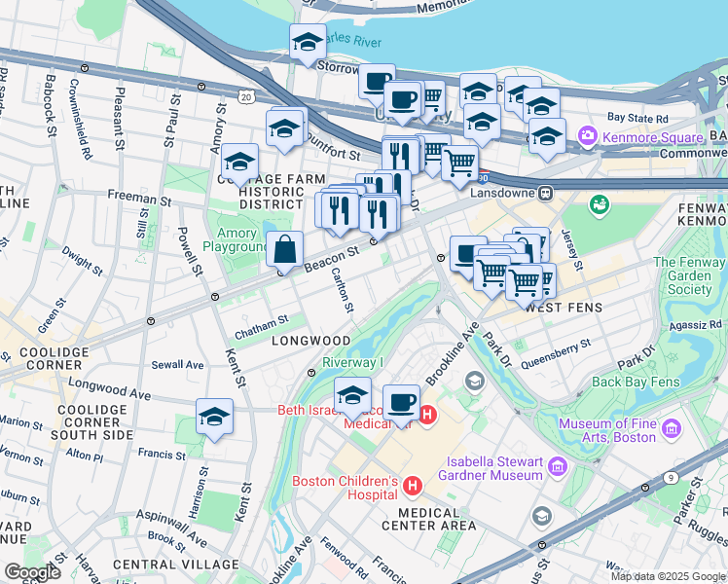Open the Kenmore Square camera pin

pos(587,136)
